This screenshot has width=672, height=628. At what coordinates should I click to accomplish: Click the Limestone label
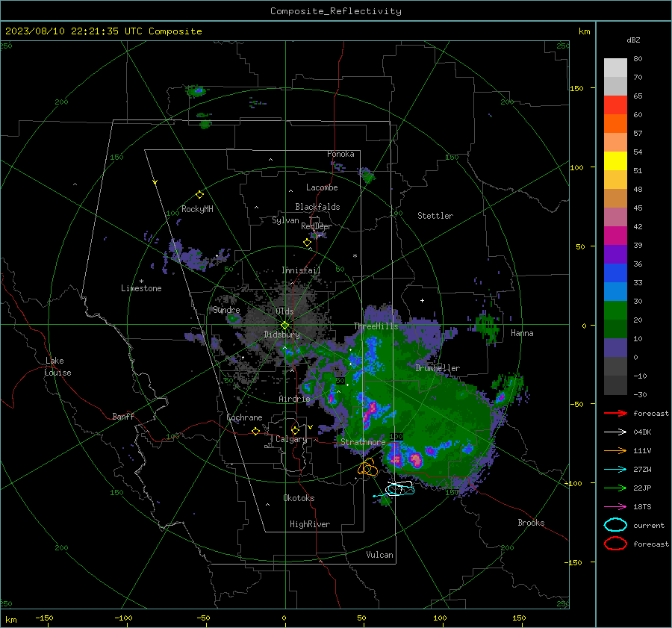(x=141, y=288)
